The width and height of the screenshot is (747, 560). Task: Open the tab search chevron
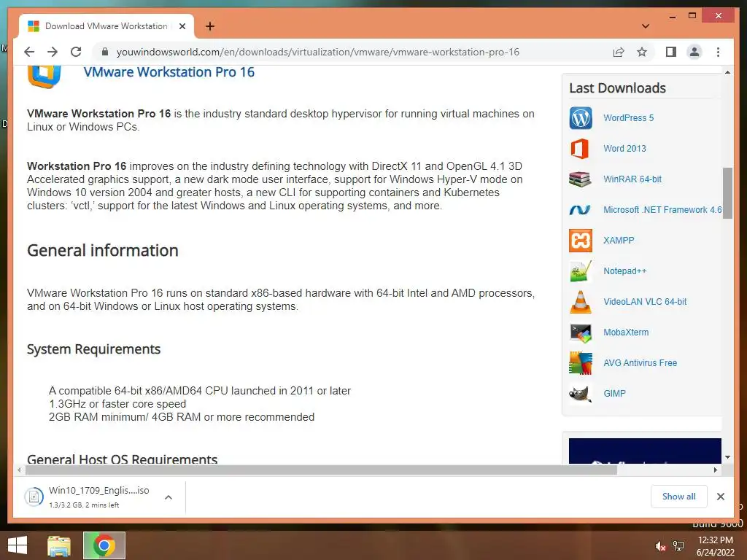point(646,26)
